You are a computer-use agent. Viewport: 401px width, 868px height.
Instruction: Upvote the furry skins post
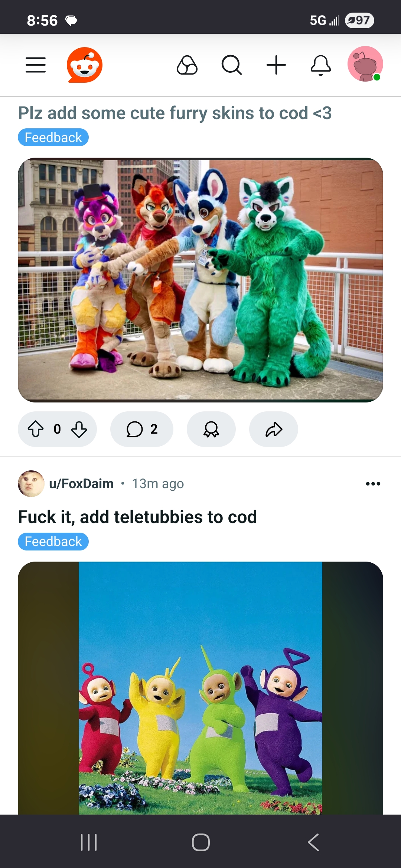(36, 429)
